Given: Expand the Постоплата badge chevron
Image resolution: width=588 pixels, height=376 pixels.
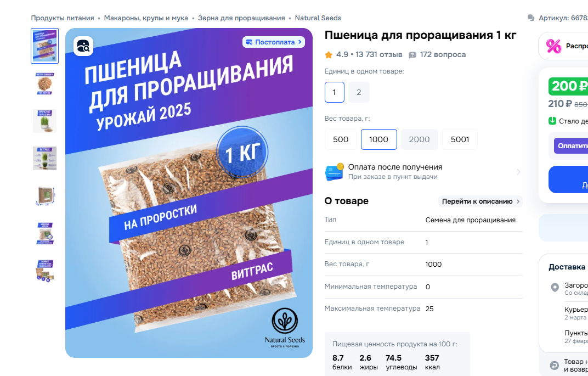Looking at the screenshot, I should (299, 42).
